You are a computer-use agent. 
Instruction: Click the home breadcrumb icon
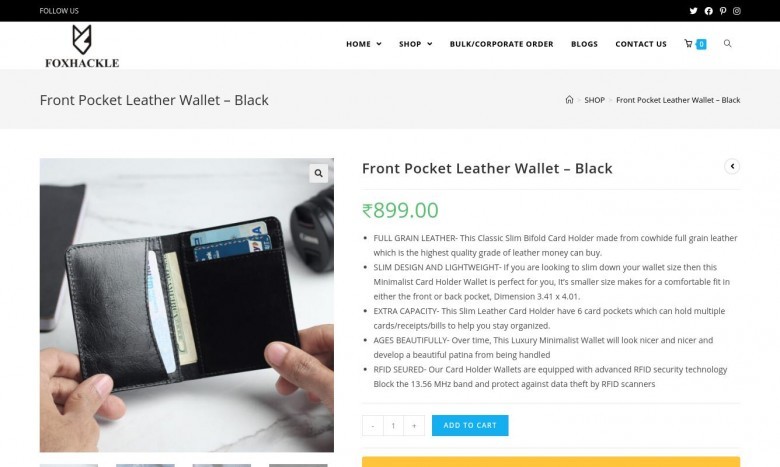pyautogui.click(x=569, y=100)
